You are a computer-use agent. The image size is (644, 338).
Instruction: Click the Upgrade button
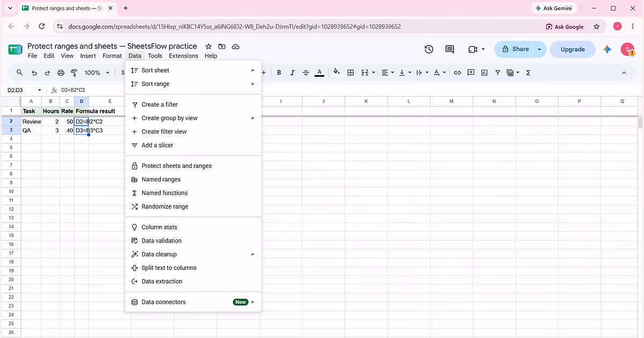point(573,49)
